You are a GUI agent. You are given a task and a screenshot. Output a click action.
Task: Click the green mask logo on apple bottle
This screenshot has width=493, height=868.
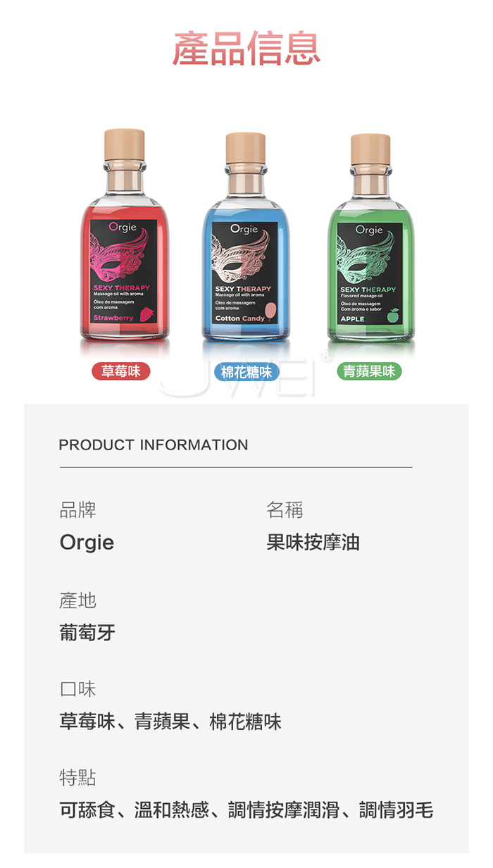click(366, 259)
